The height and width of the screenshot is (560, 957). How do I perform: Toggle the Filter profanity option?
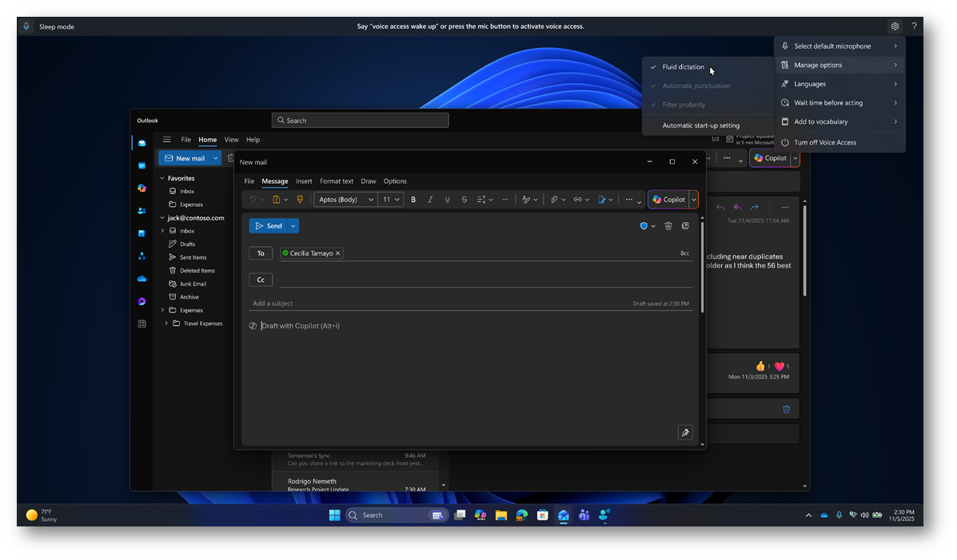pyautogui.click(x=684, y=105)
